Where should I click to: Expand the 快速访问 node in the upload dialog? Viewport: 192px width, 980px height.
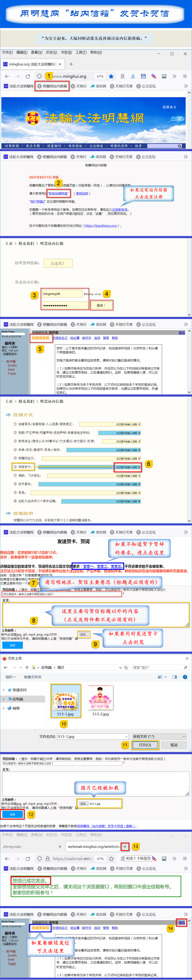coord(4,690)
